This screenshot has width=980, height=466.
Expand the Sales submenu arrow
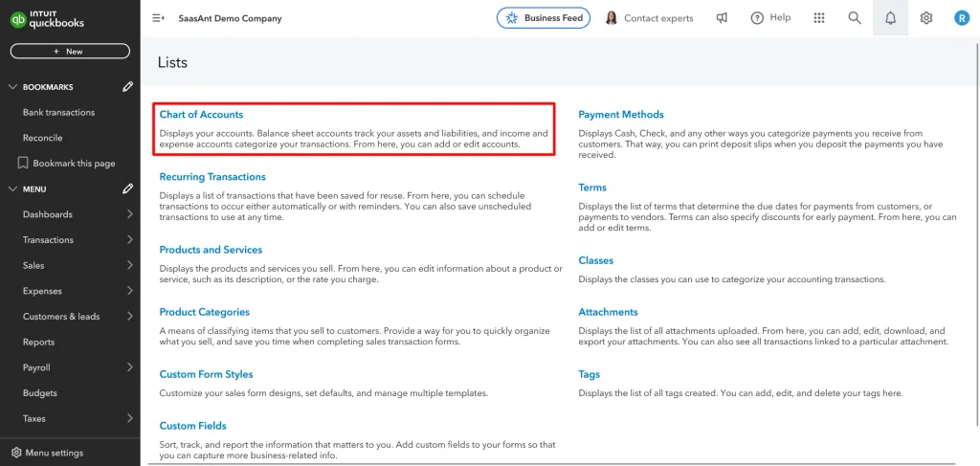pyautogui.click(x=129, y=265)
